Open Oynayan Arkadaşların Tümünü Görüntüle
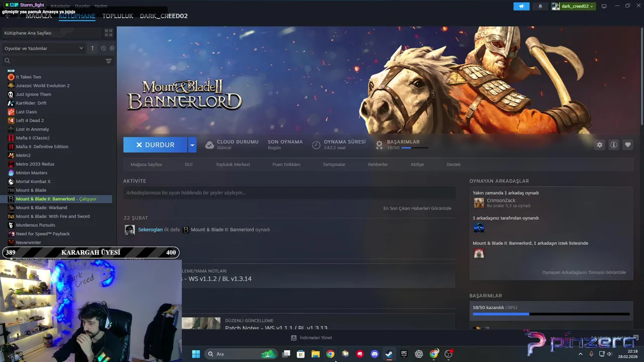 (x=584, y=273)
